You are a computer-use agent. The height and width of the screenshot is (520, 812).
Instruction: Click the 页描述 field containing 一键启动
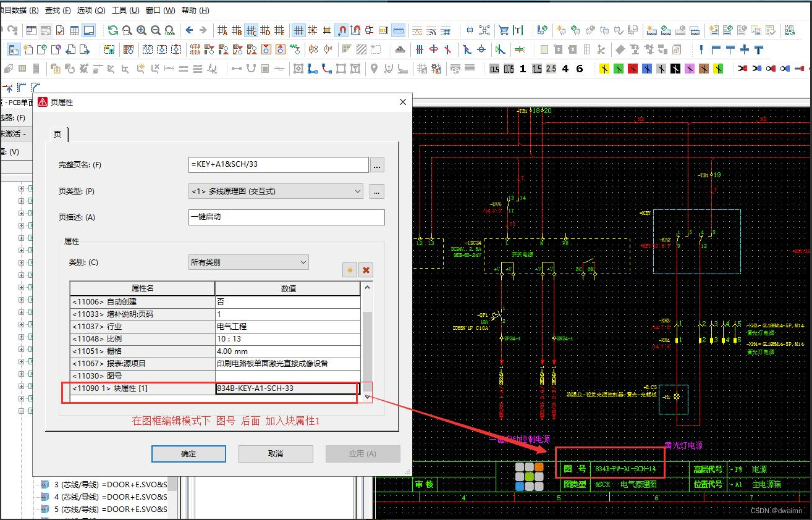point(286,217)
